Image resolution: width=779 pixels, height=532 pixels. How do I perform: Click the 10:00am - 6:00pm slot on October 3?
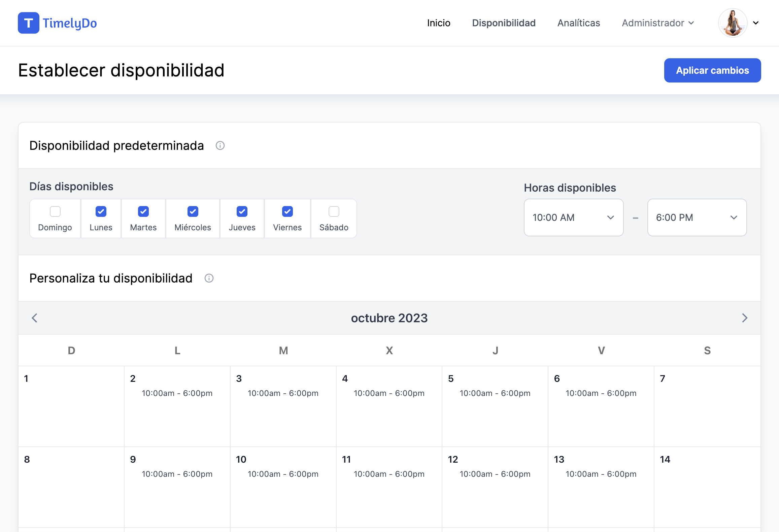283,393
